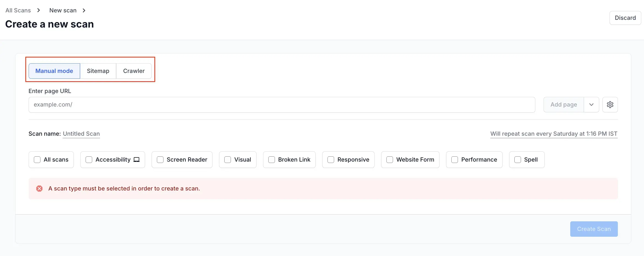
Task: Toggle the Responsive scan checkbox
Action: 331,160
